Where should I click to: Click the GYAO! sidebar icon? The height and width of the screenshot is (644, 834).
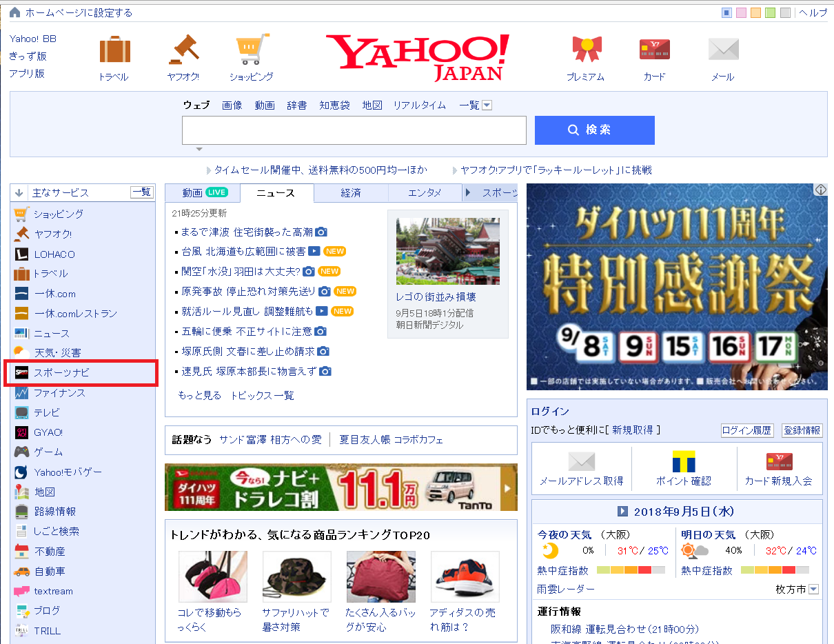21,432
